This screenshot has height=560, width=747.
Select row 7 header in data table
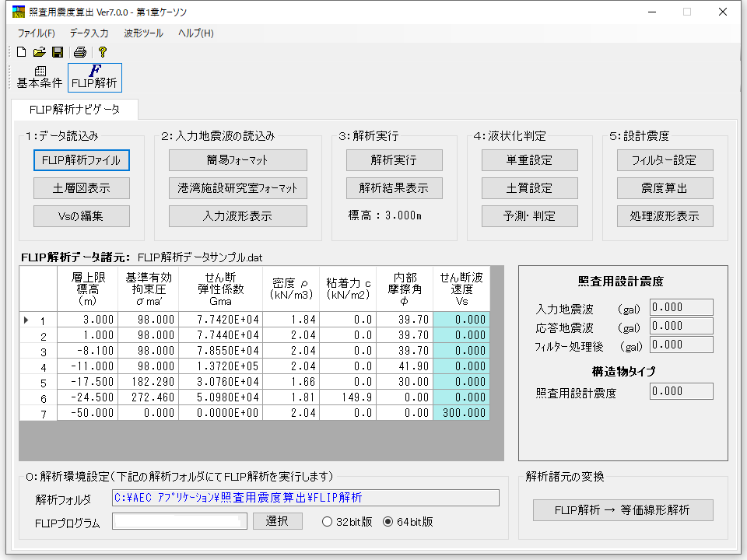[x=38, y=413]
